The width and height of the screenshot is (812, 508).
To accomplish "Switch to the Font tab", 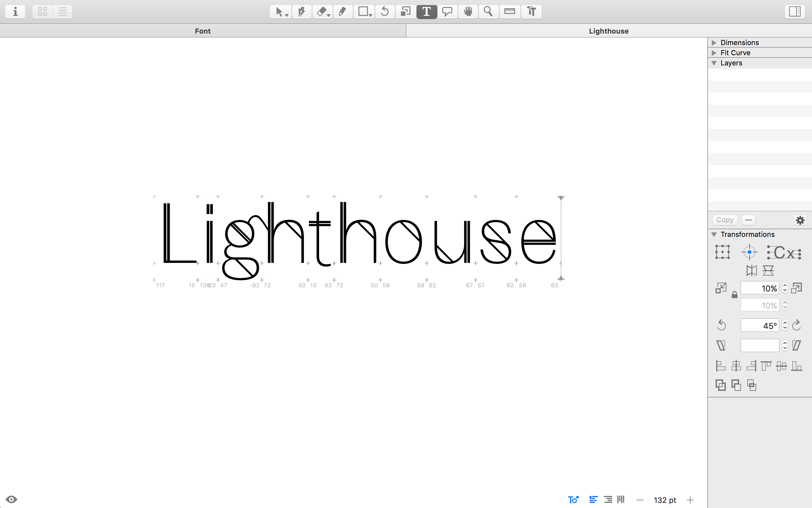I will [x=203, y=31].
